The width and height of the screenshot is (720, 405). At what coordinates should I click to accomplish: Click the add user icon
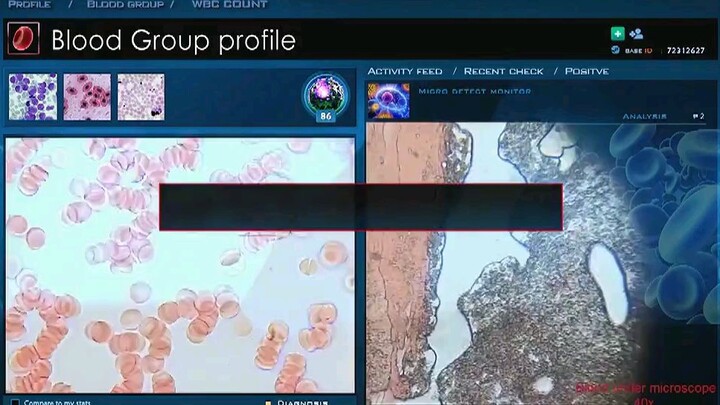click(636, 34)
